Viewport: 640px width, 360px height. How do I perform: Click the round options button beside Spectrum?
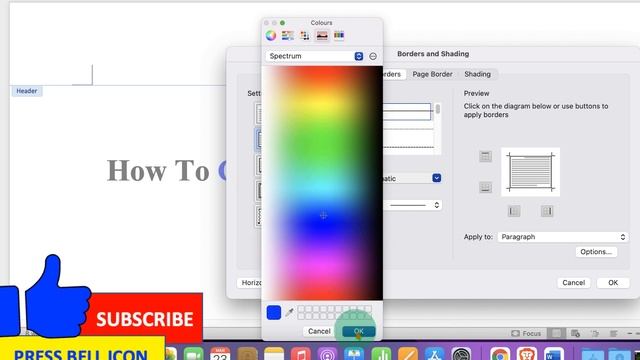click(373, 56)
